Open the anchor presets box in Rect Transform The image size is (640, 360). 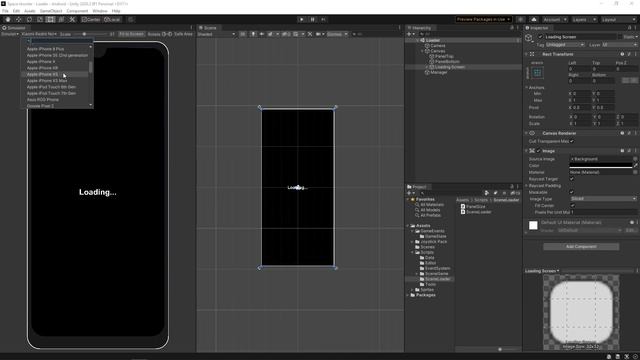[537, 73]
